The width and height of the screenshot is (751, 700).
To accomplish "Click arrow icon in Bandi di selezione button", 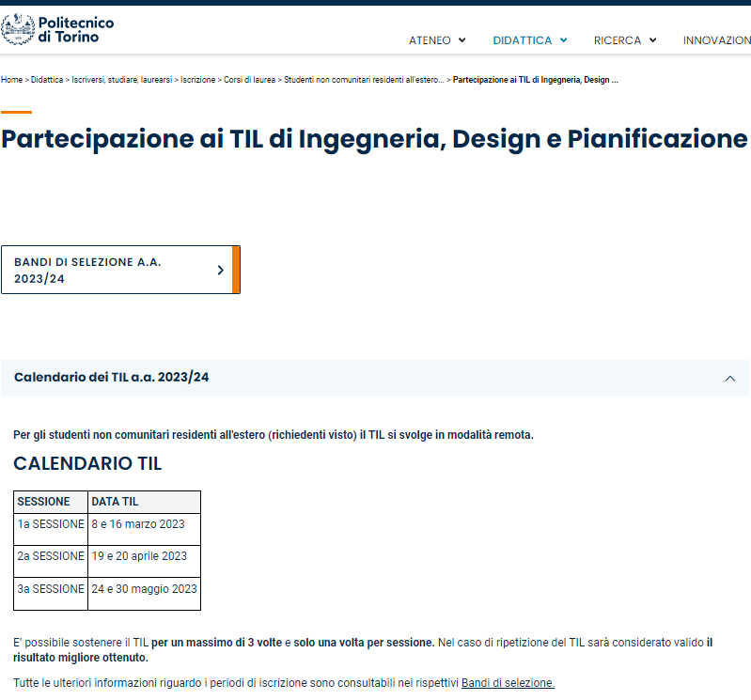I will click(220, 270).
